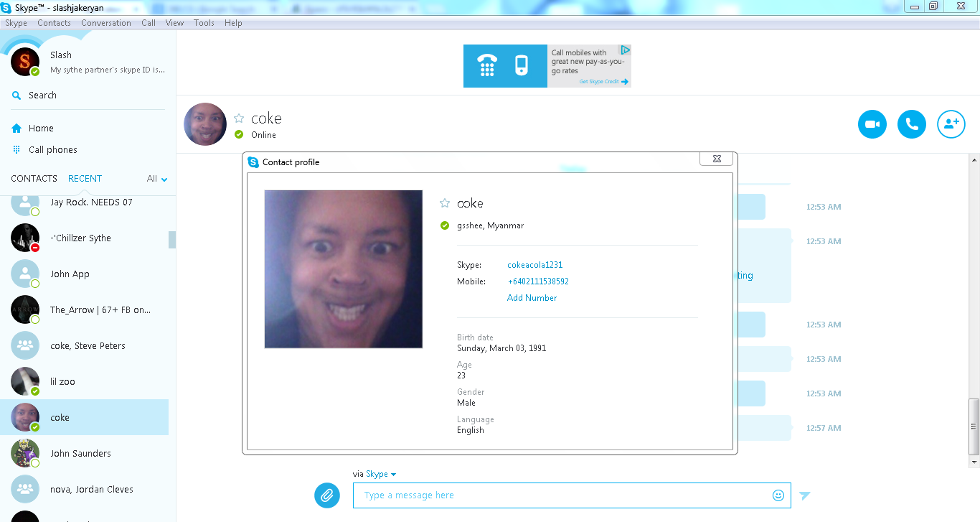Click the lil zoo avatar icon

click(x=25, y=381)
